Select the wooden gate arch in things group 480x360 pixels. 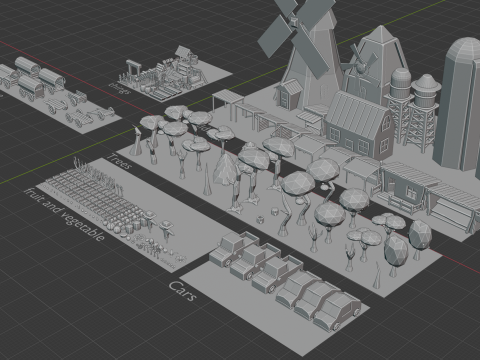[x=133, y=69]
